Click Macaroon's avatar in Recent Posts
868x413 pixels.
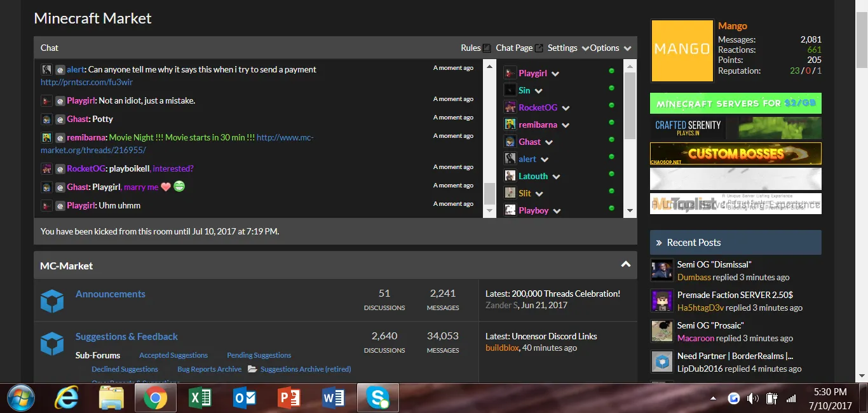pyautogui.click(x=662, y=331)
